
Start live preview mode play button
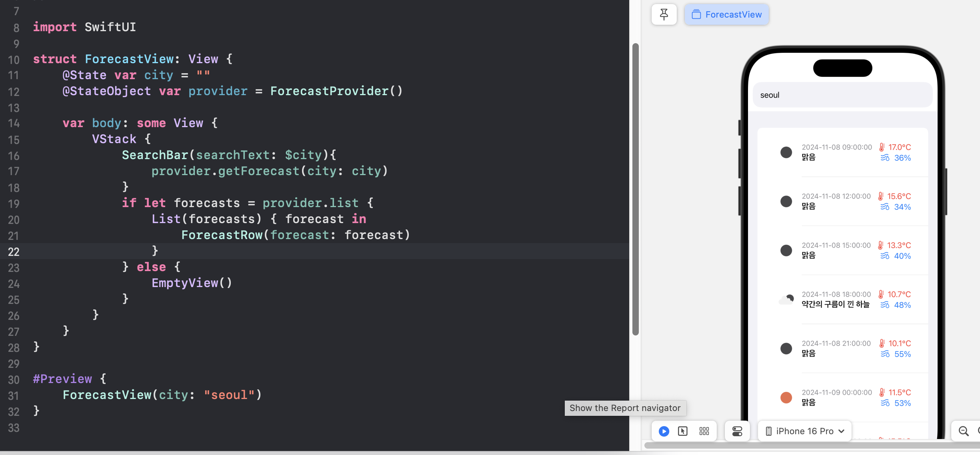tap(664, 431)
